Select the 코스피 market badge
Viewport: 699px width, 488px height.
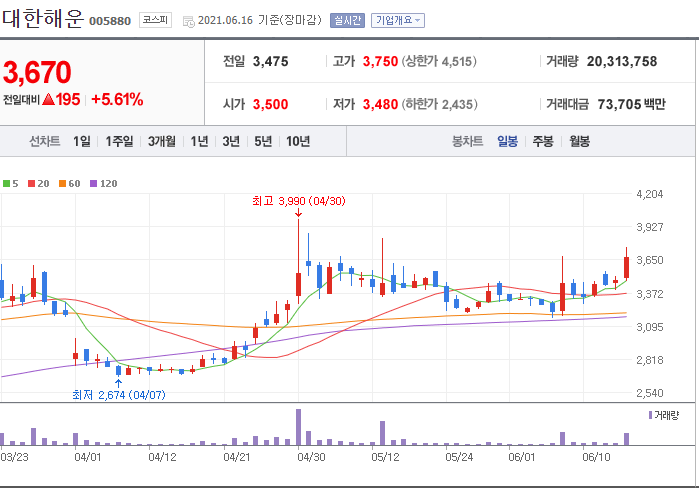click(x=155, y=20)
